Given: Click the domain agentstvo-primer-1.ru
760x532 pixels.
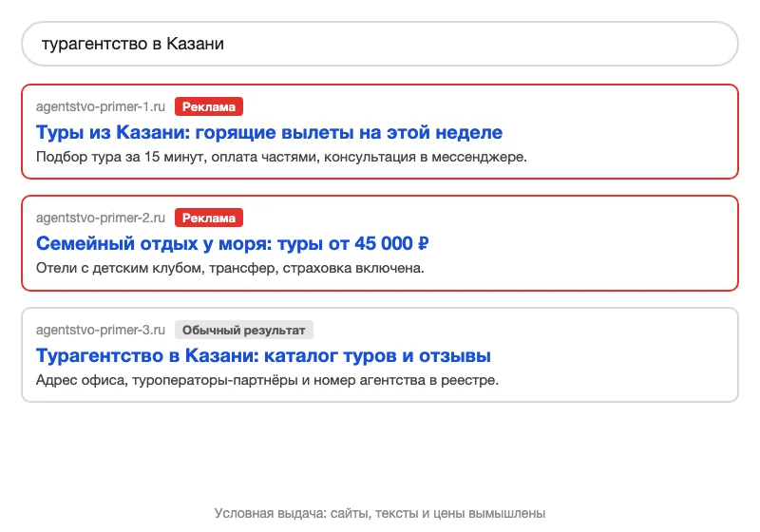Looking at the screenshot, I should 101,106.
